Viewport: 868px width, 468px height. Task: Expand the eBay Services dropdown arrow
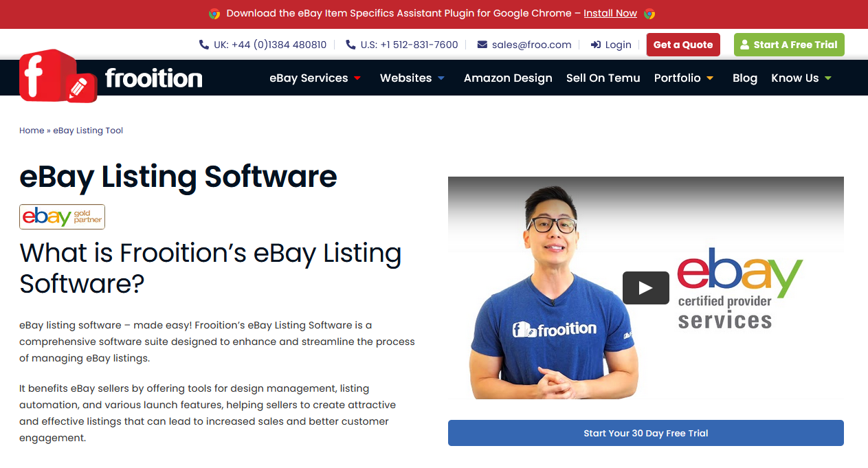coord(357,78)
